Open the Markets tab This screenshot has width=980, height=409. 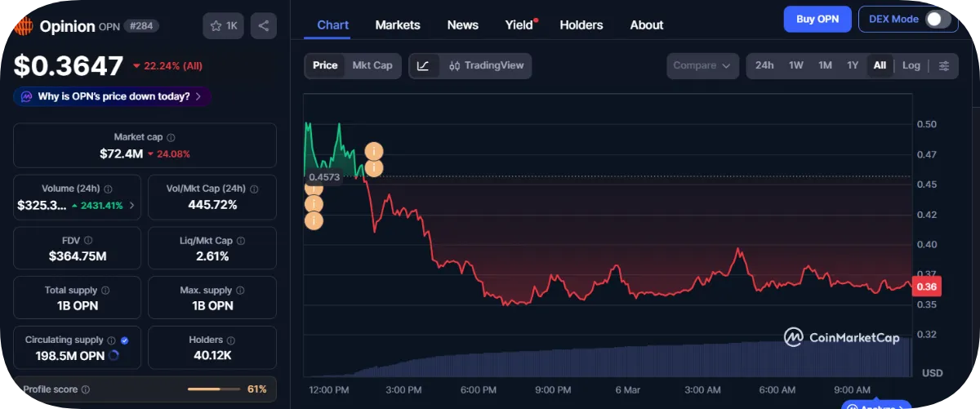tap(398, 24)
